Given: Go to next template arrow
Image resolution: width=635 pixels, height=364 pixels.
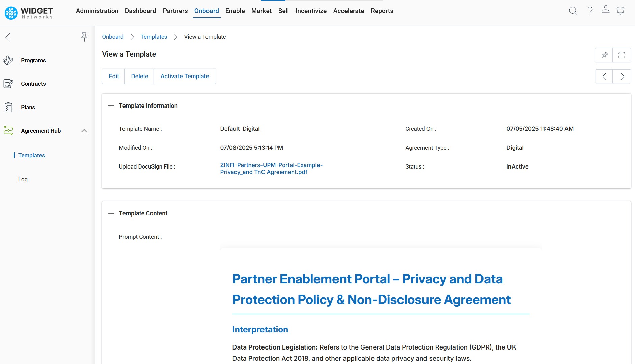Looking at the screenshot, I should [622, 77].
